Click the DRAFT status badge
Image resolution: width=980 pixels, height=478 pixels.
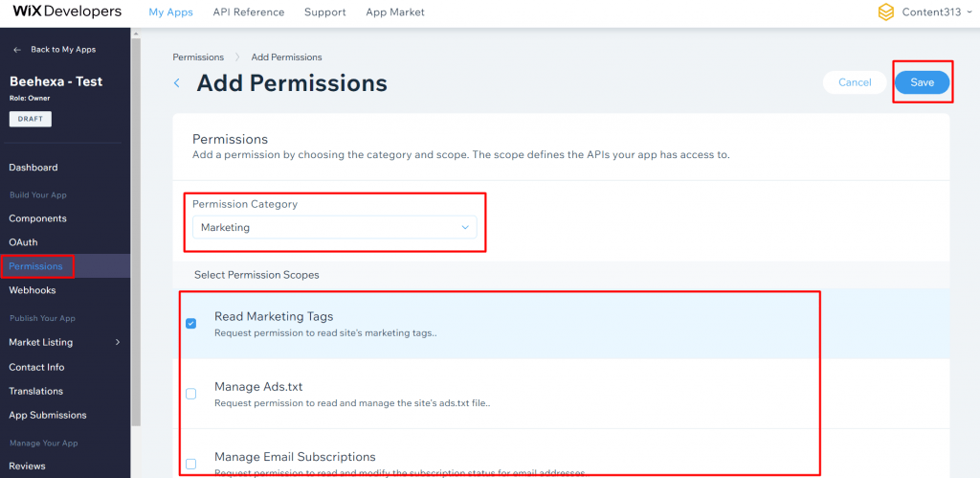tap(31, 119)
